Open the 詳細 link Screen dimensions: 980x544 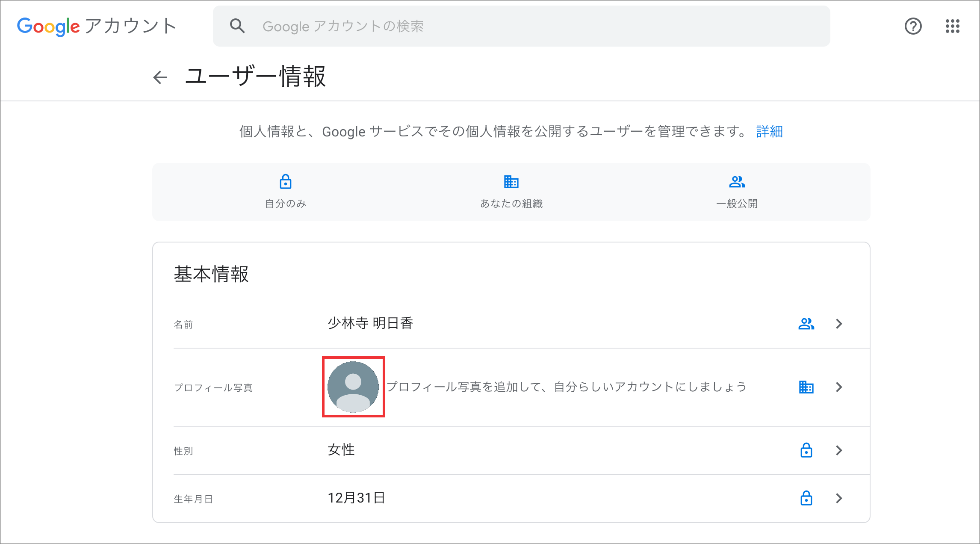(769, 131)
